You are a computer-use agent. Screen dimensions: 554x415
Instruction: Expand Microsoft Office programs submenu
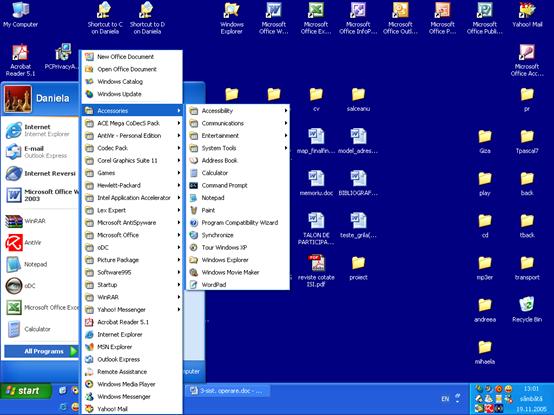[x=132, y=235]
